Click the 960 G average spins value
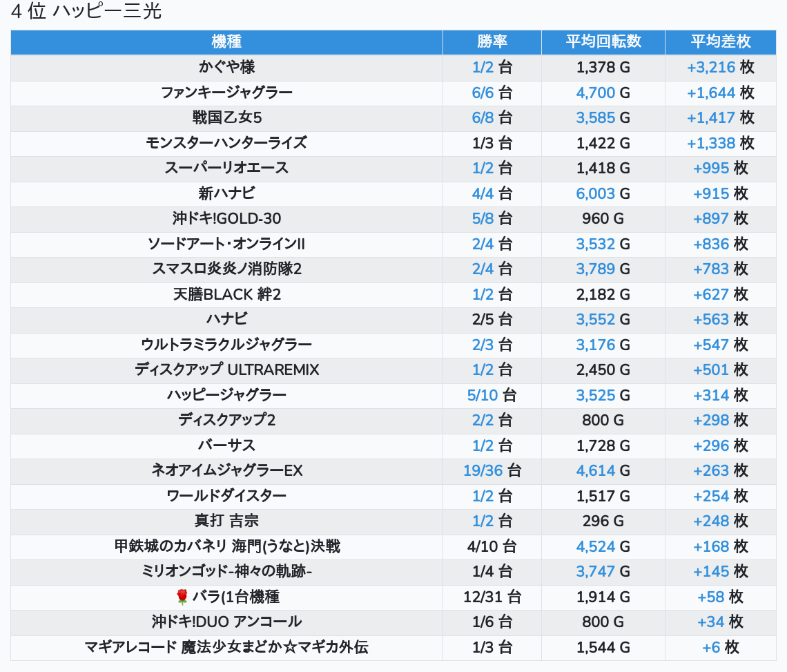 click(603, 219)
